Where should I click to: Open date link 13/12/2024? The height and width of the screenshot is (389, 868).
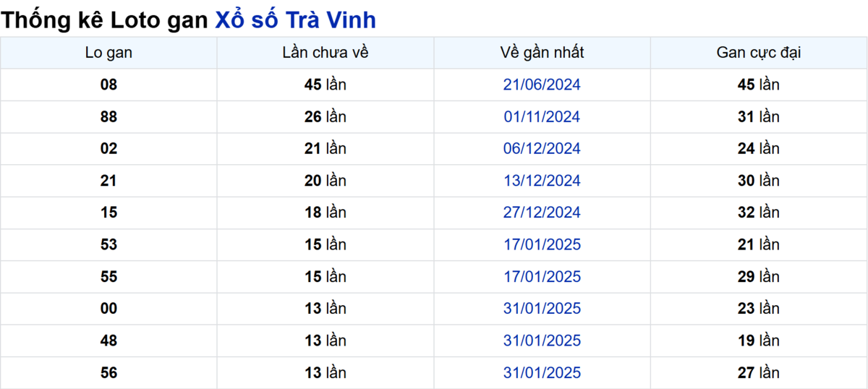[542, 181]
